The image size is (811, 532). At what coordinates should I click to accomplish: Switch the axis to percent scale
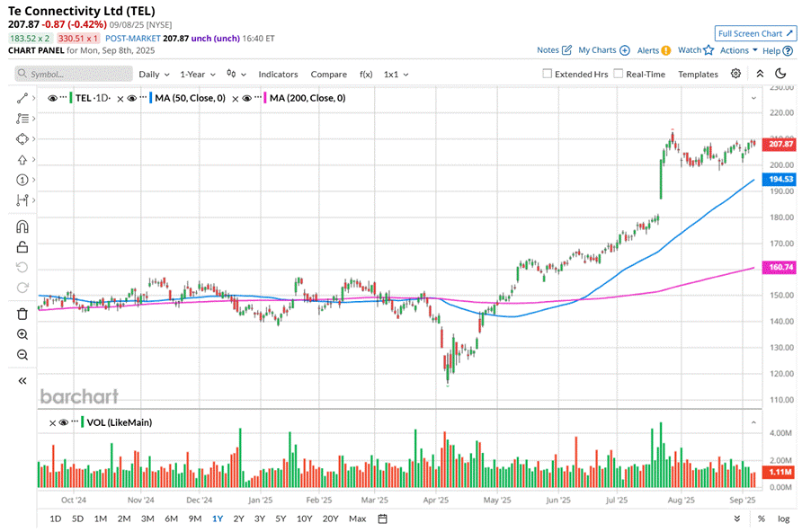(x=762, y=519)
